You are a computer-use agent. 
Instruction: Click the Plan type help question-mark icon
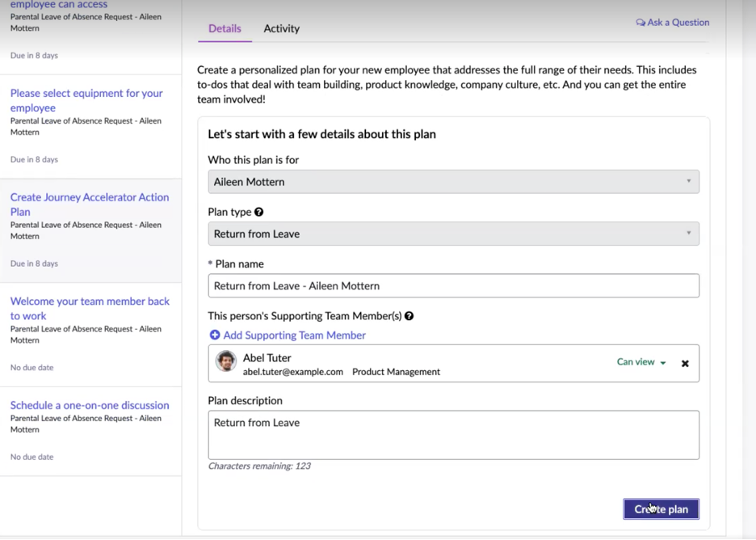coord(259,212)
